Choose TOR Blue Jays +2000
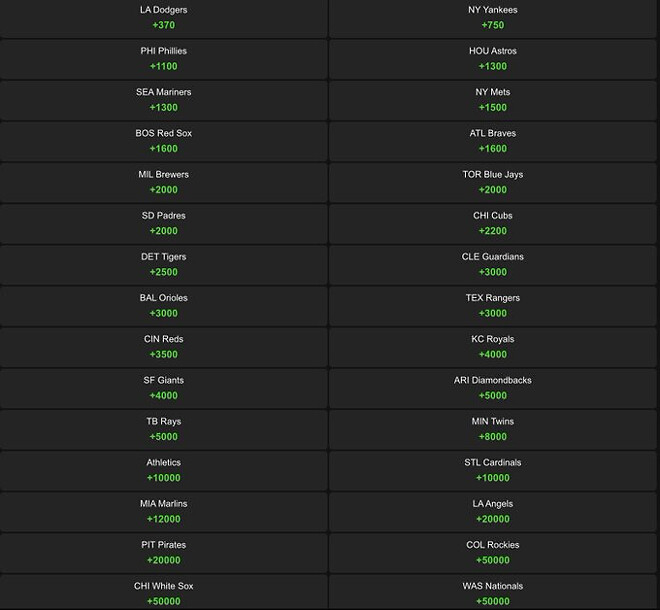 (x=493, y=182)
